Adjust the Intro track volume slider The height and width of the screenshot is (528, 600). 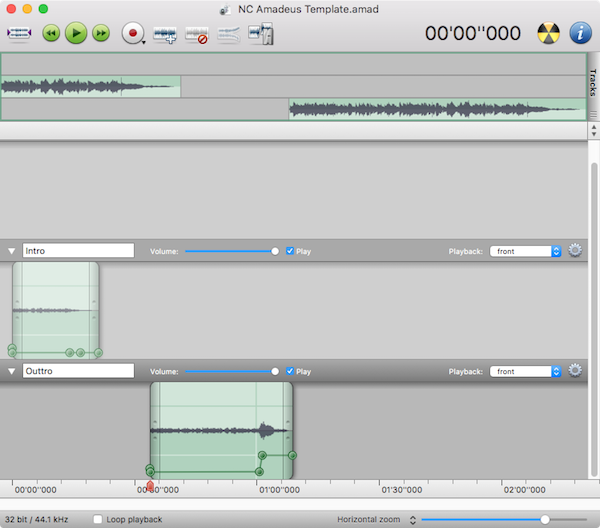232,251
